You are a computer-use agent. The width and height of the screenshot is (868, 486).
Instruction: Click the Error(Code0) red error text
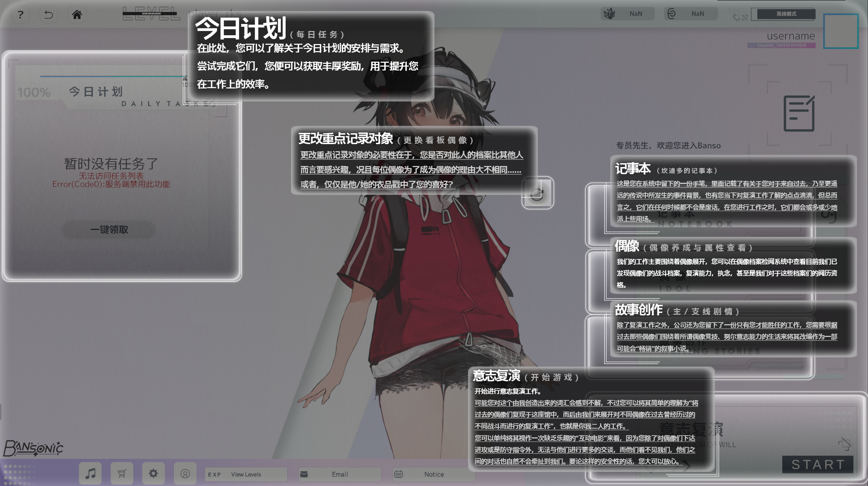coord(111,184)
